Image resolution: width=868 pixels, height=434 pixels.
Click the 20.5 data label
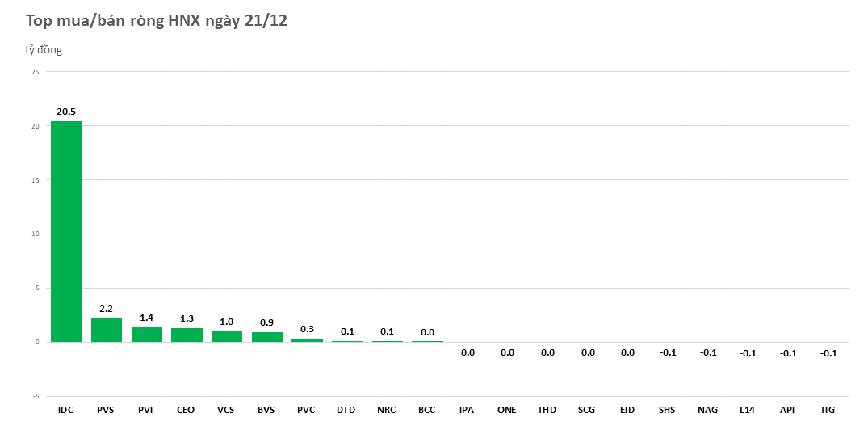tap(66, 112)
